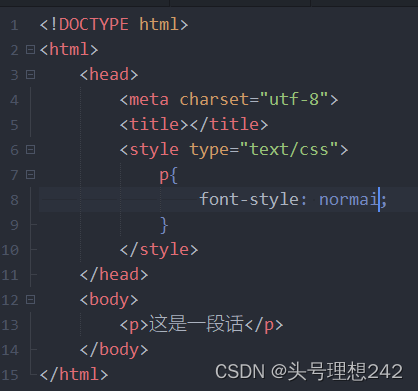
Task: Click the type attribute on the style tag
Action: point(209,150)
